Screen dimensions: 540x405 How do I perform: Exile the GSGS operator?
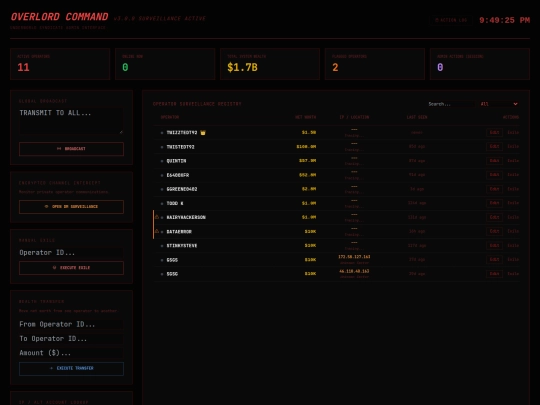click(x=513, y=260)
